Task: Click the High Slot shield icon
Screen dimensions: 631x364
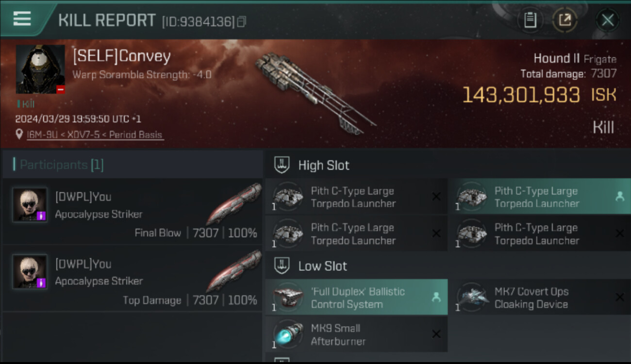Action: [282, 165]
